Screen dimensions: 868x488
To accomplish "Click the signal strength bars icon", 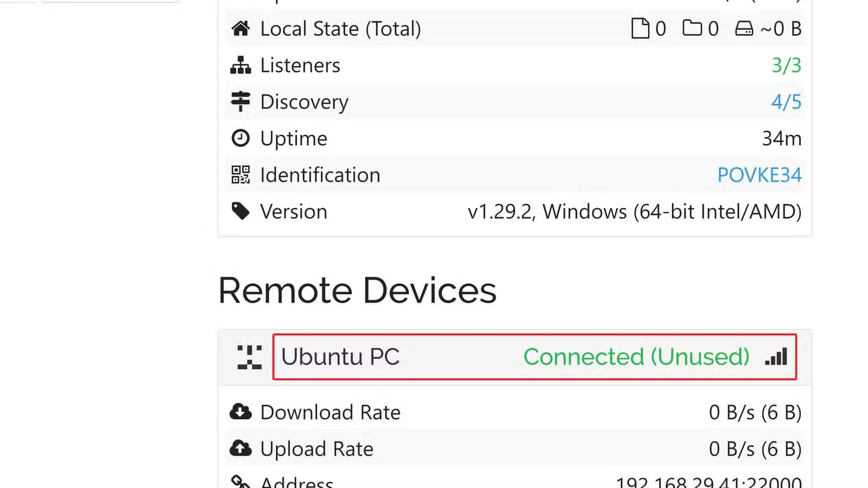I will (x=776, y=357).
